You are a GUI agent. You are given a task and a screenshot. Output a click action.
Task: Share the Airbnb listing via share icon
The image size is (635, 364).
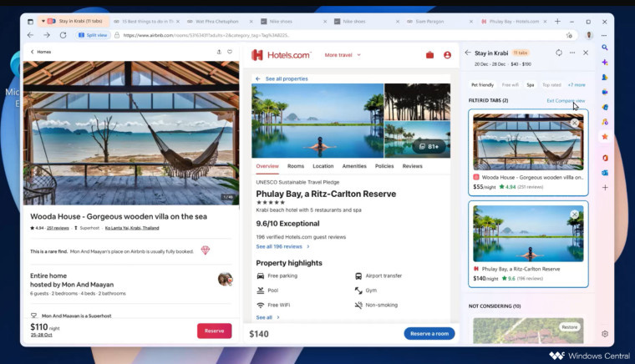(219, 52)
